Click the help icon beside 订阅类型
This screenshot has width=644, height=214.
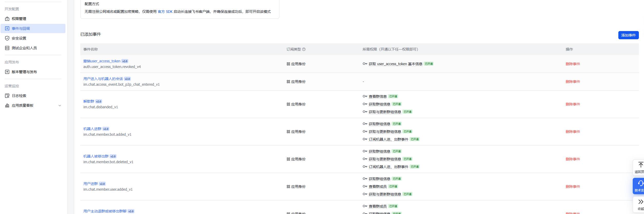pyautogui.click(x=304, y=49)
